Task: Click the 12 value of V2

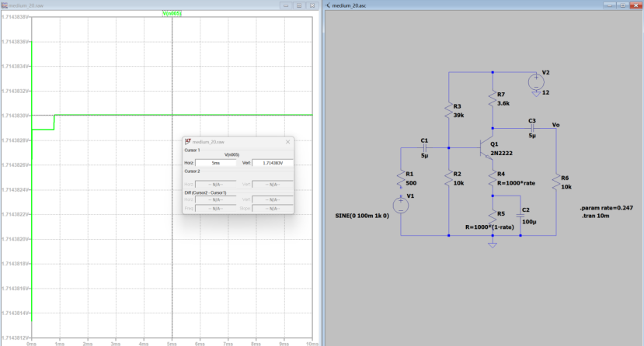Action: point(545,92)
